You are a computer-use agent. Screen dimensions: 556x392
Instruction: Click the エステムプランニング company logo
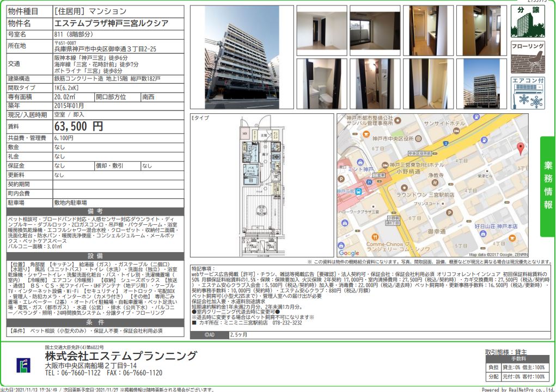tap(23, 365)
